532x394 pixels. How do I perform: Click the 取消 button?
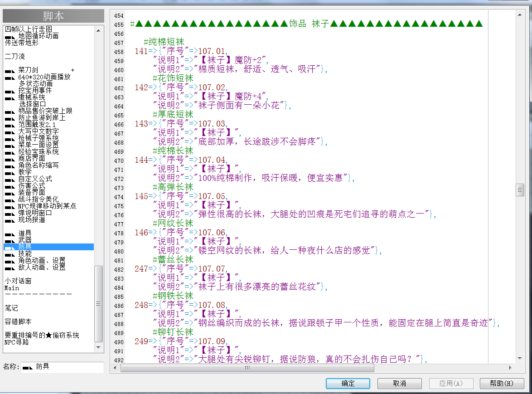coord(399,384)
